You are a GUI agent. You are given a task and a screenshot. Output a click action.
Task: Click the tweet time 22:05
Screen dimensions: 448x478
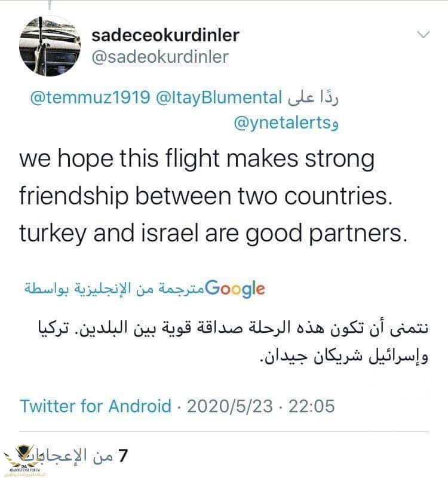(x=311, y=406)
